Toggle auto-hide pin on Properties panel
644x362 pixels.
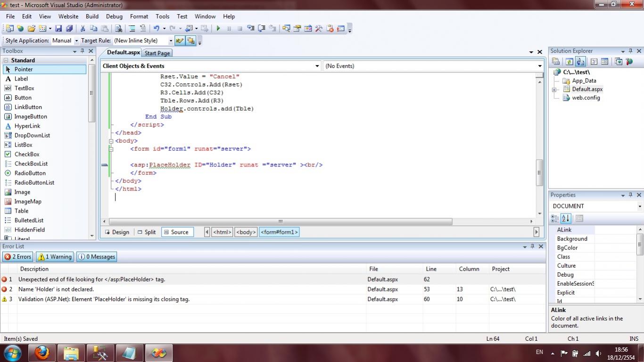click(630, 195)
